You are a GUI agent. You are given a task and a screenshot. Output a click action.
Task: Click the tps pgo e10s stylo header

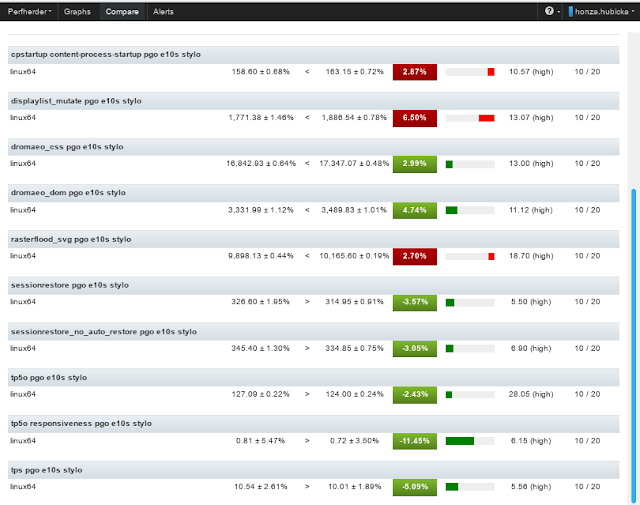313,470
